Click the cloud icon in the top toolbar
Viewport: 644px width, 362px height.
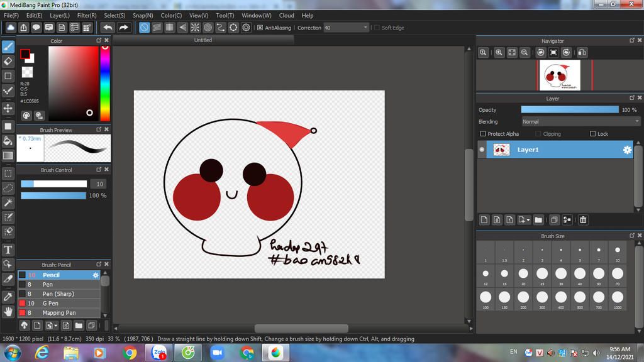coord(11,28)
